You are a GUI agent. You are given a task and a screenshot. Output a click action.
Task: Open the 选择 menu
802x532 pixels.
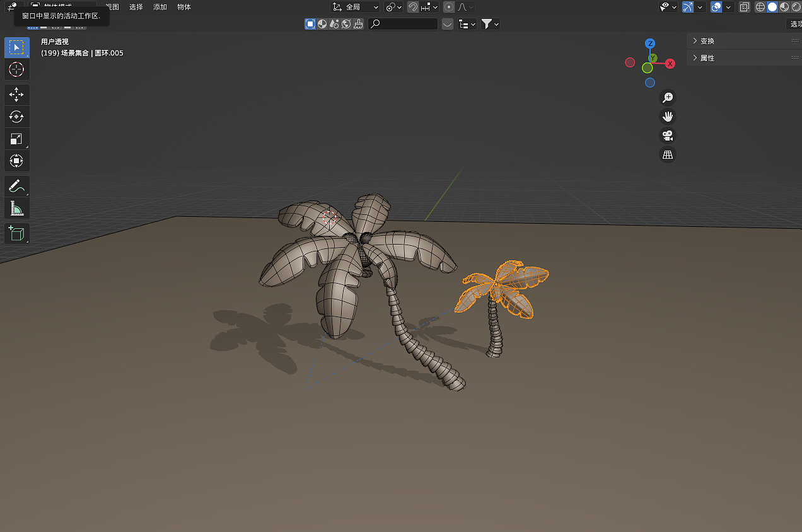coord(136,7)
